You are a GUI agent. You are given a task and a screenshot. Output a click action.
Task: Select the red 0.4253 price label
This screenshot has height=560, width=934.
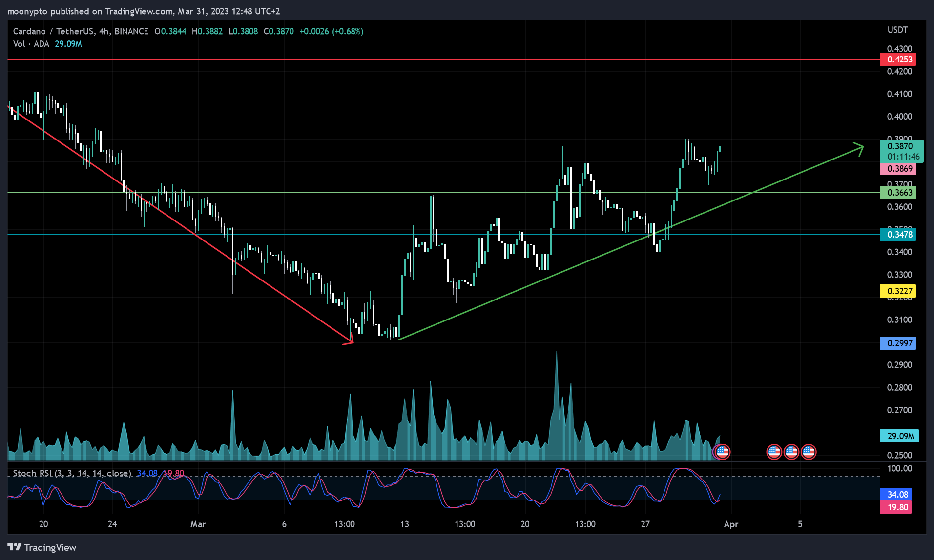898,60
